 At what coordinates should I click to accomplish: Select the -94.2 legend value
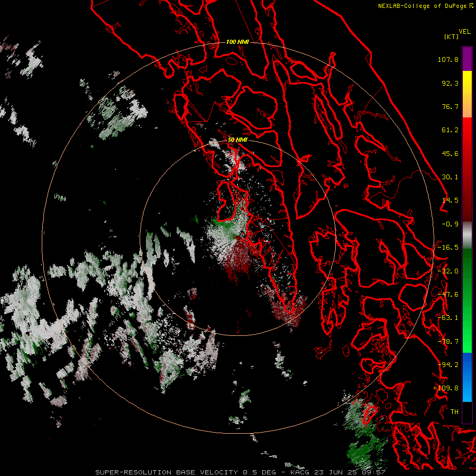tap(448, 364)
